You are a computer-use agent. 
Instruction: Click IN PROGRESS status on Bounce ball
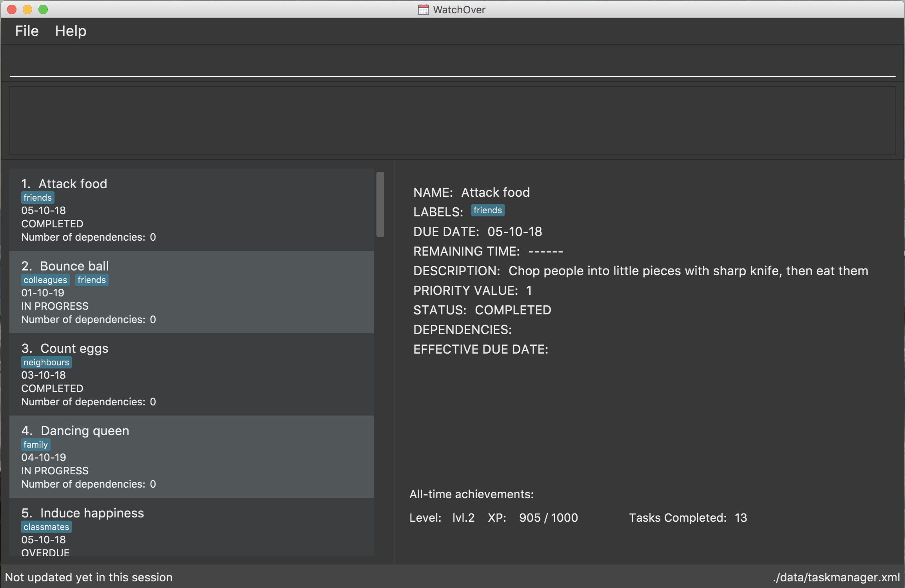55,306
